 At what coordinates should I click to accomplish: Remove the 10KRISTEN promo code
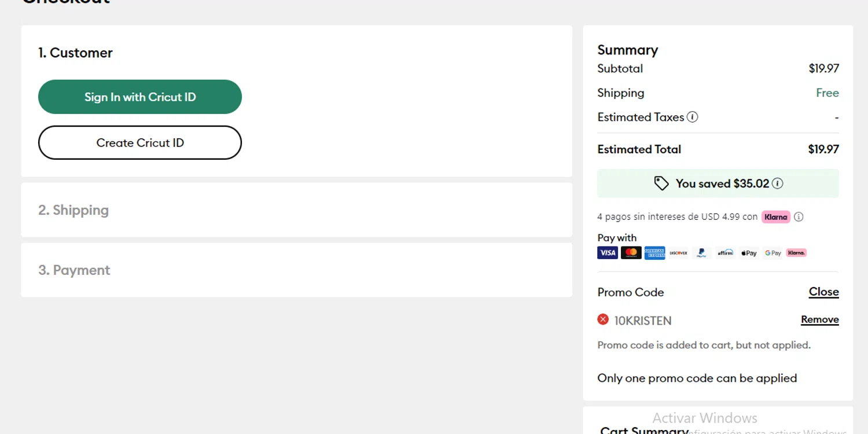coord(819,319)
